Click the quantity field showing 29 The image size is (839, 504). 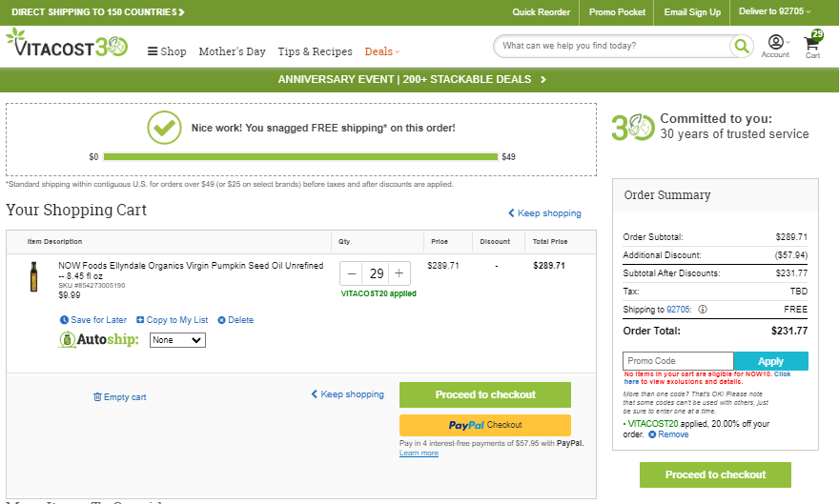[x=377, y=273]
